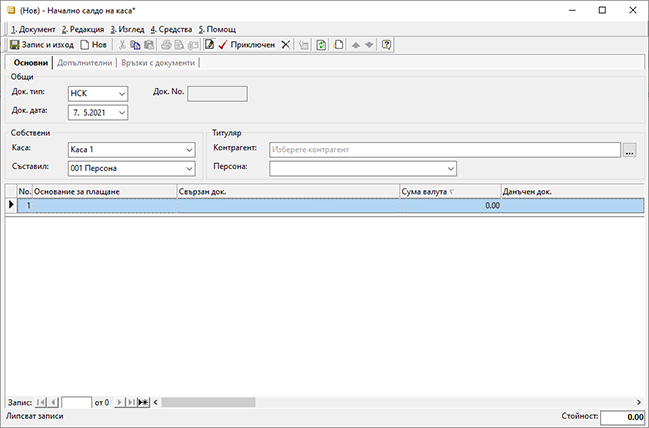Click the Основание за плащане cell in row 1
This screenshot has width=649, height=428.
105,206
